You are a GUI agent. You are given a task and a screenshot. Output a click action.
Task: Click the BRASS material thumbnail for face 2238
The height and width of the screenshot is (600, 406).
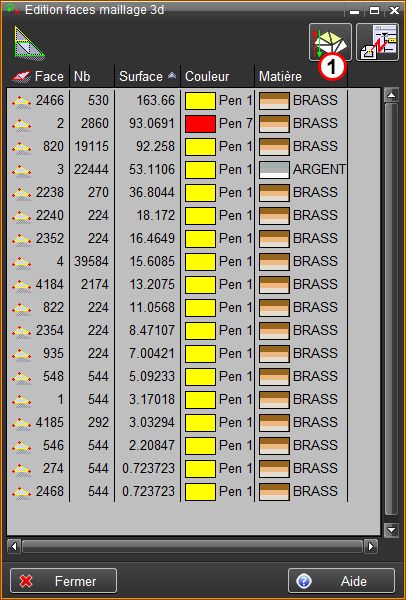(x=274, y=192)
